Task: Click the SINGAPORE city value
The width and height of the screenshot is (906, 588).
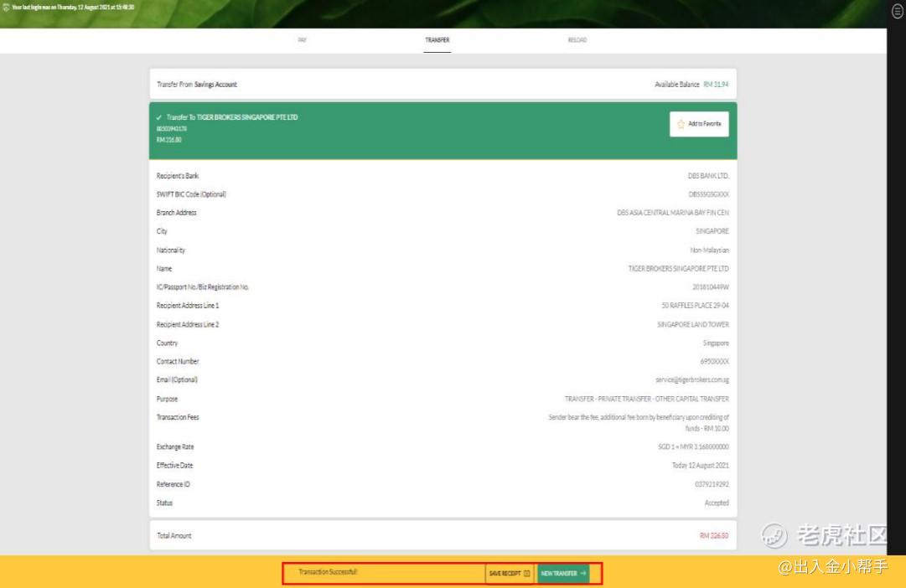Action: click(712, 231)
